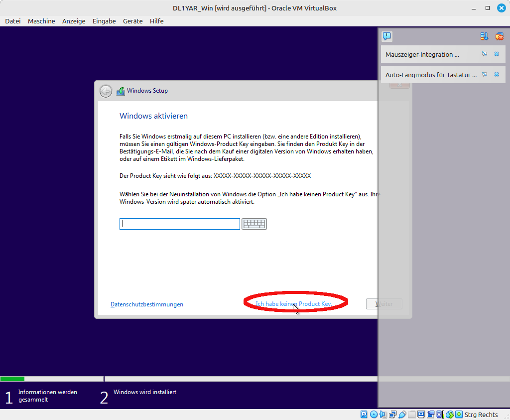The height and width of the screenshot is (420, 510).
Task: Toggle the notification center speech-bubble button
Action: (387, 36)
